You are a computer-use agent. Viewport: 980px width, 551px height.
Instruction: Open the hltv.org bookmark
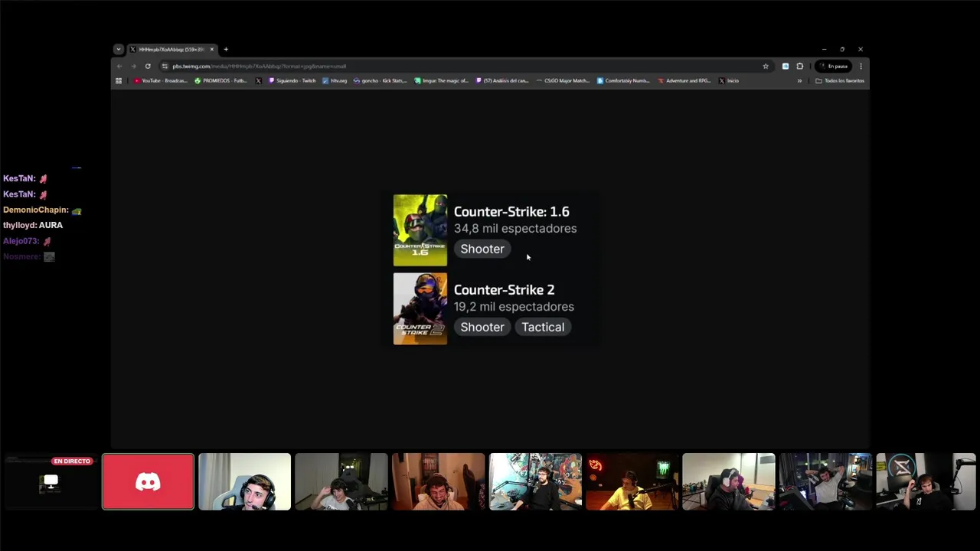click(335, 80)
